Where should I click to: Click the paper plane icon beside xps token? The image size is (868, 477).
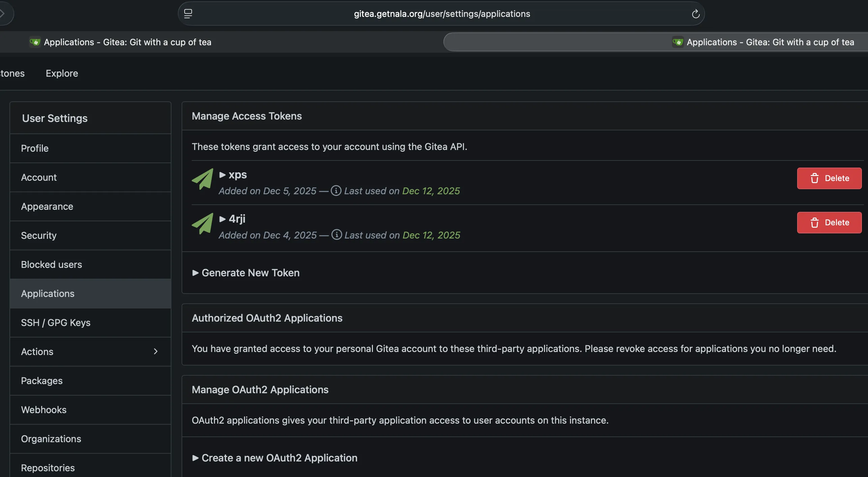pos(202,179)
